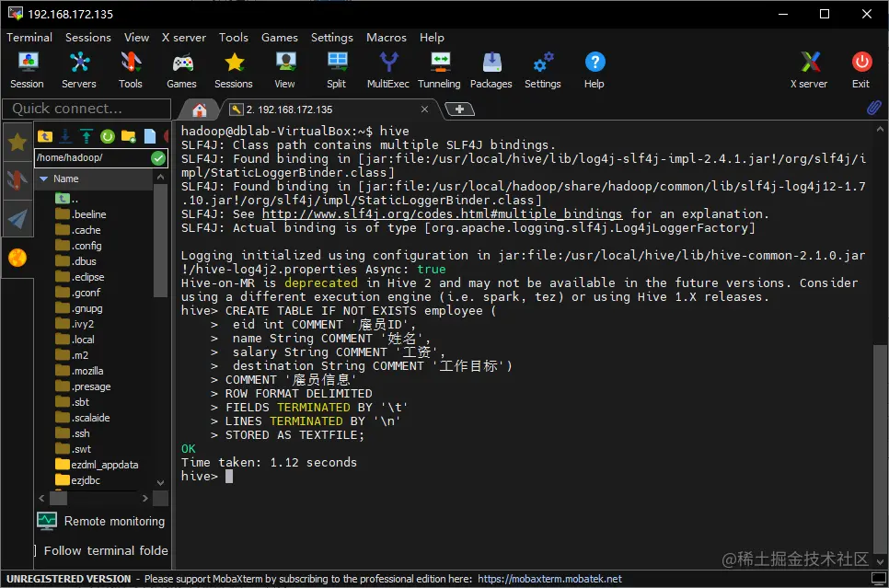Click the green refresh icon in file browser
The width and height of the screenshot is (889, 588).
point(107,136)
